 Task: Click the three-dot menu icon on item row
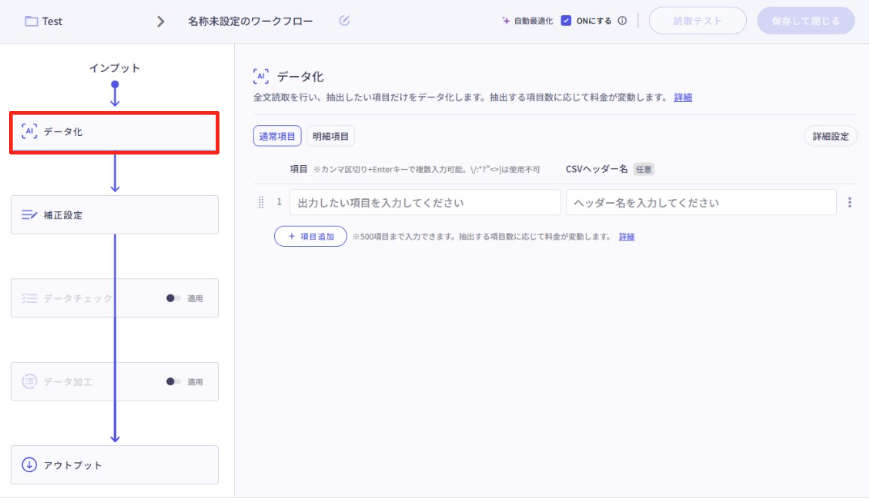(x=849, y=203)
